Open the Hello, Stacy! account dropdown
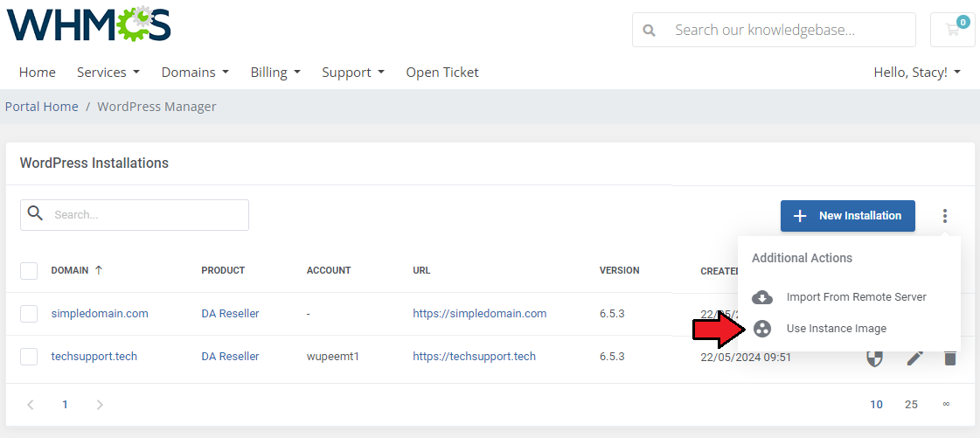 click(917, 73)
